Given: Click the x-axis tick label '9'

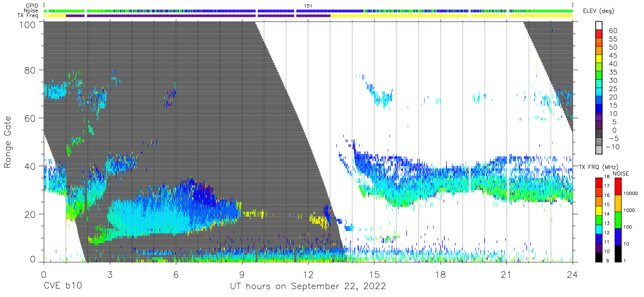Looking at the screenshot, I should (242, 274).
